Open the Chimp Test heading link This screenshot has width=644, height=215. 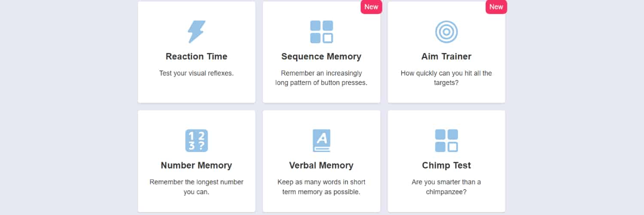[447, 166]
